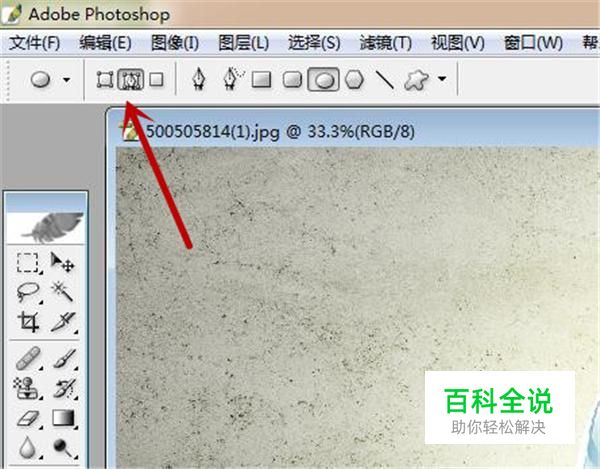Choose the Pen tool in options bar

[199, 79]
